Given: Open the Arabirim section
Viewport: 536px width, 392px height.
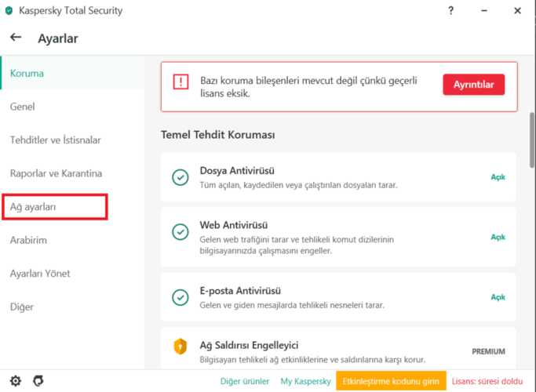Looking at the screenshot, I should click(28, 240).
